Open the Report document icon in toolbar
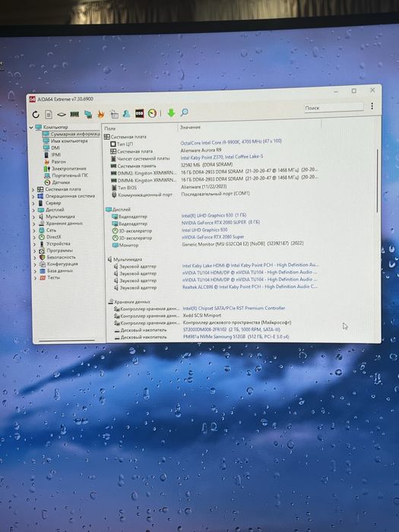The image size is (399, 532). click(49, 115)
